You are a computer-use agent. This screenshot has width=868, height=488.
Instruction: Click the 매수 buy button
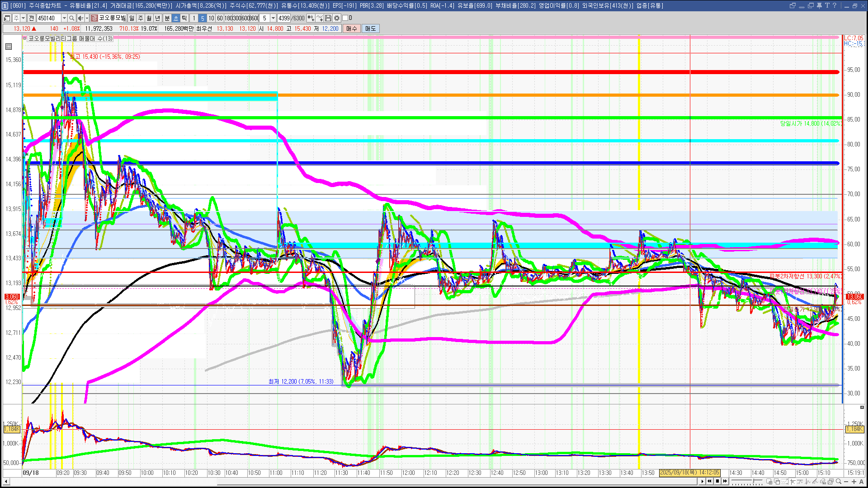pos(352,28)
